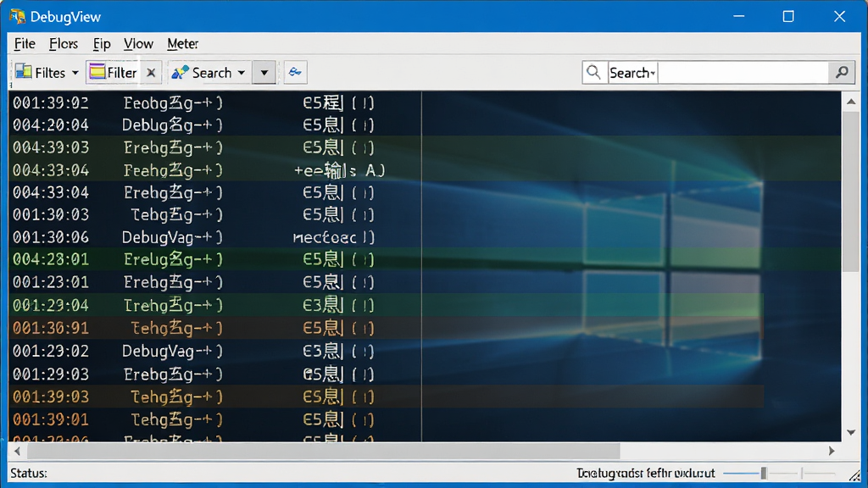
Task: Click the Filtes toolbar icon
Action: point(23,72)
